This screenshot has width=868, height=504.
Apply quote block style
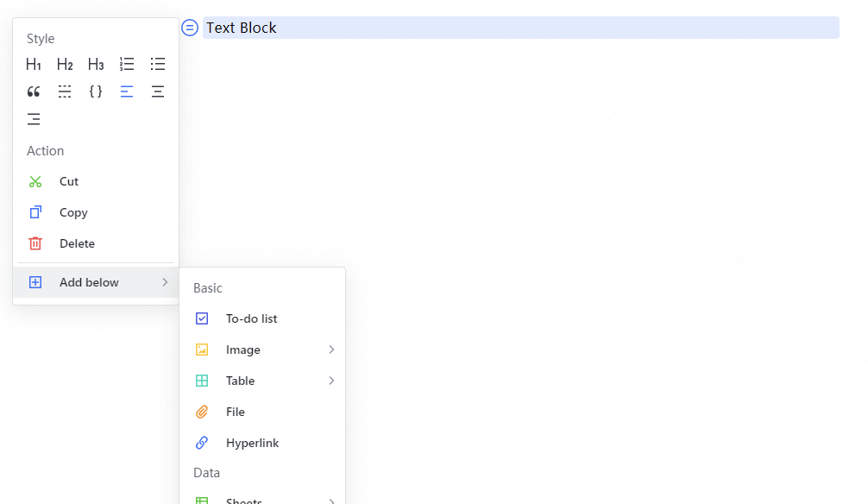coord(34,91)
